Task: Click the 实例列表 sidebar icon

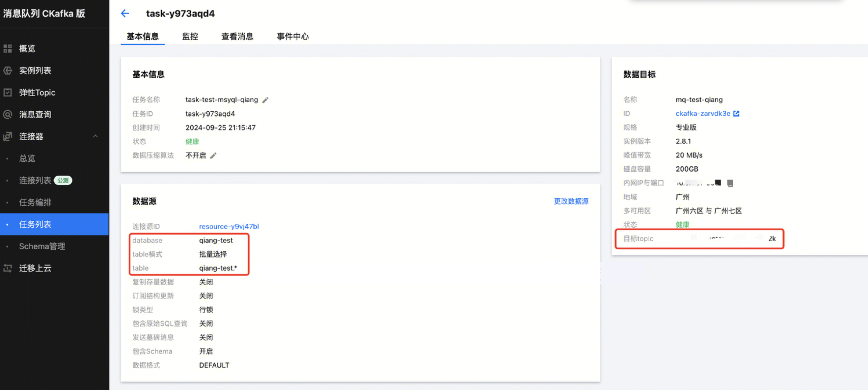Action: (8, 70)
